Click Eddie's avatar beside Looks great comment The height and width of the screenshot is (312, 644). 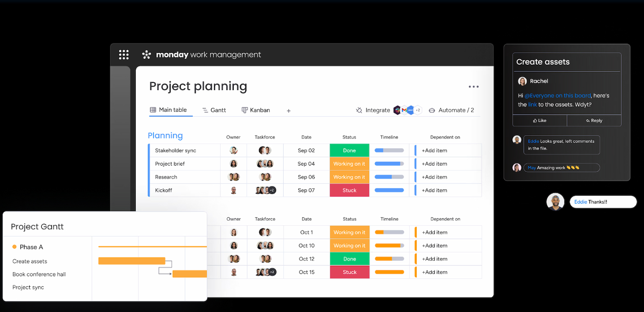[x=517, y=139]
